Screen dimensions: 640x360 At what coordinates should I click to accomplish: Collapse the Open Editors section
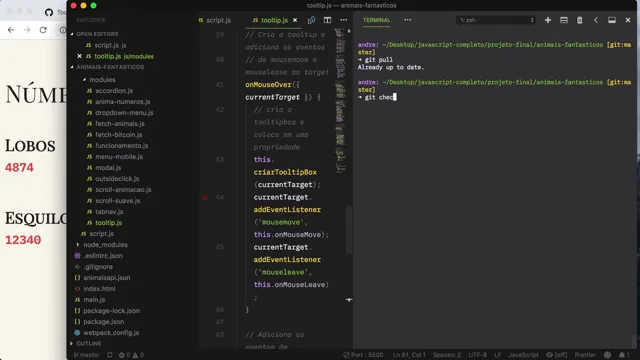(x=97, y=34)
